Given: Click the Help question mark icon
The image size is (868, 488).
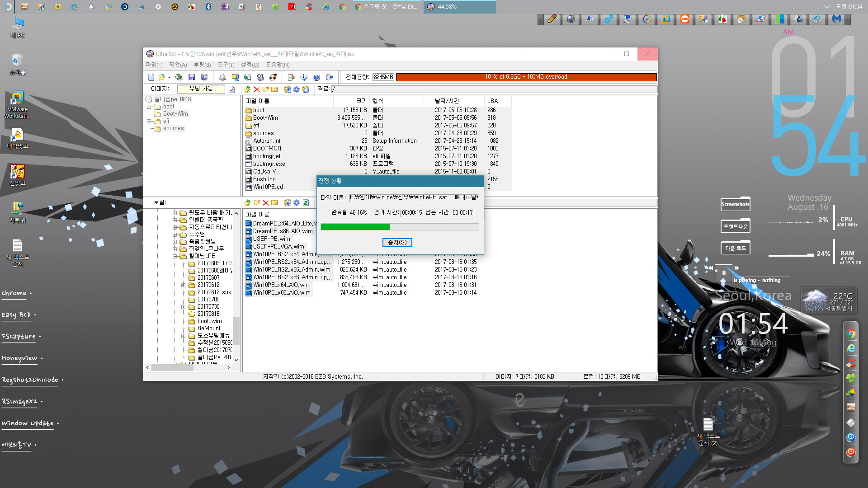Looking at the screenshot, I should pyautogui.click(x=316, y=77).
